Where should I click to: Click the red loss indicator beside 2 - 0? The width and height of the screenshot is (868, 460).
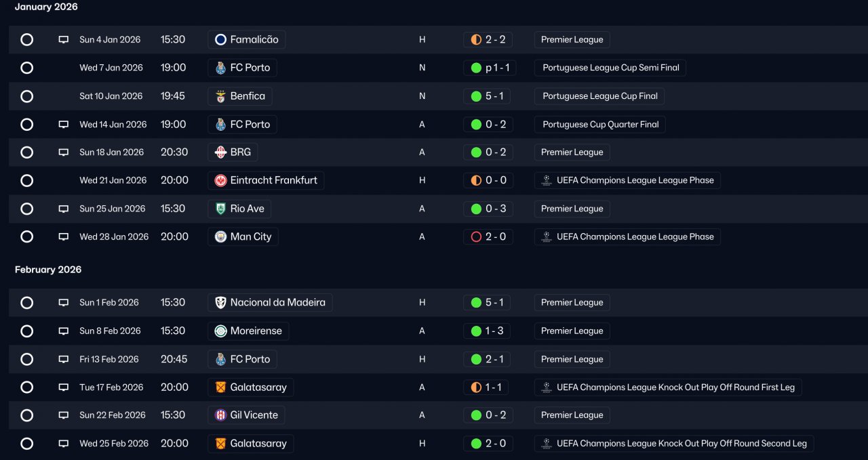tap(476, 237)
